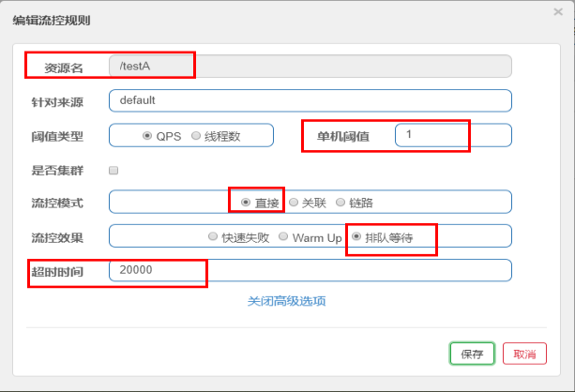This screenshot has height=392, width=575.
Task: Collapse options via 关闭高级选项 link
Action: [x=286, y=301]
